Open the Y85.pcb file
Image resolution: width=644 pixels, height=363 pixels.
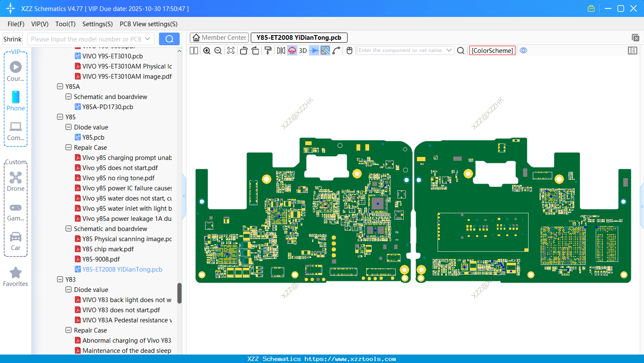(93, 137)
